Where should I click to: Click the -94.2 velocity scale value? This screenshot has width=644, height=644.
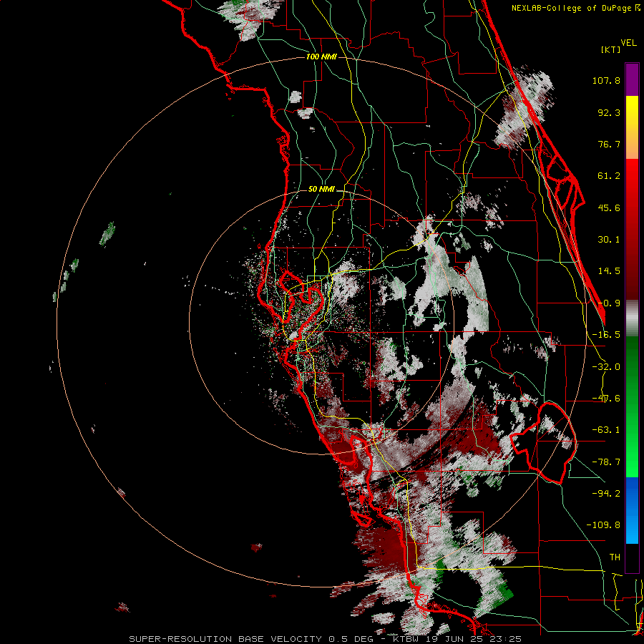coord(606,493)
